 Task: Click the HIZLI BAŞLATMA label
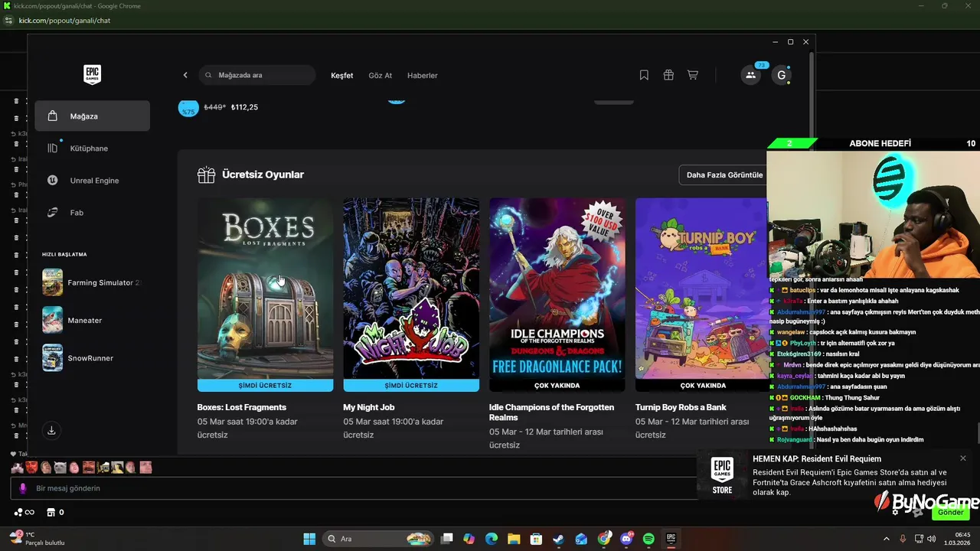pyautogui.click(x=64, y=254)
